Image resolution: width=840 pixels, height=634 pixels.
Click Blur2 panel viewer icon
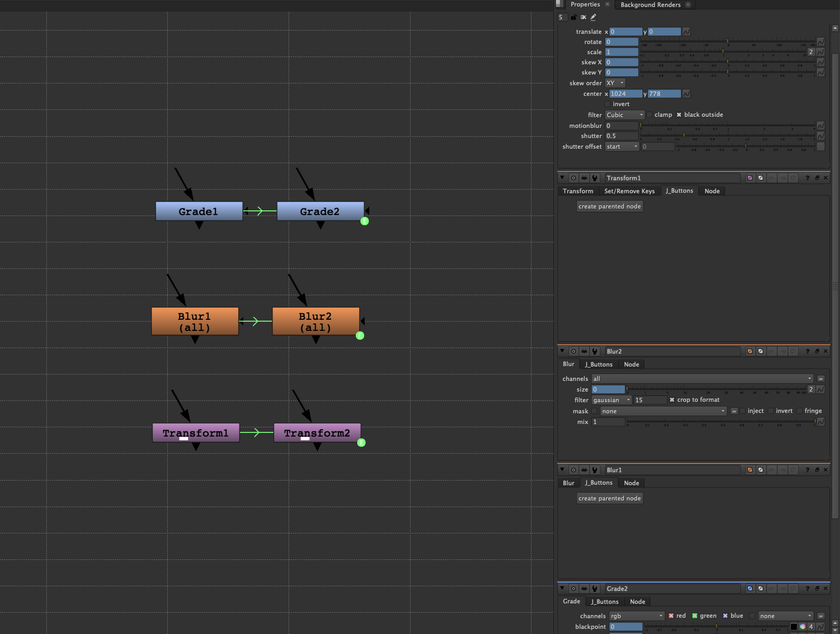click(x=584, y=351)
